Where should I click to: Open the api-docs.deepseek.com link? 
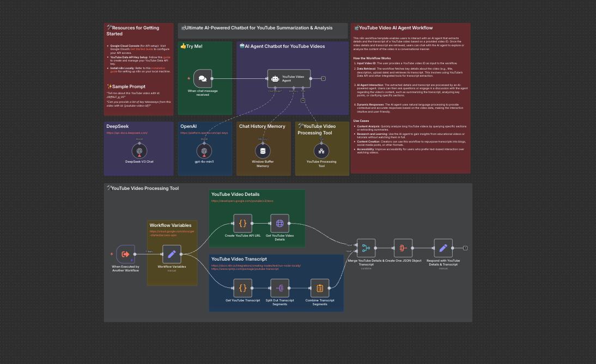pyautogui.click(x=127, y=133)
